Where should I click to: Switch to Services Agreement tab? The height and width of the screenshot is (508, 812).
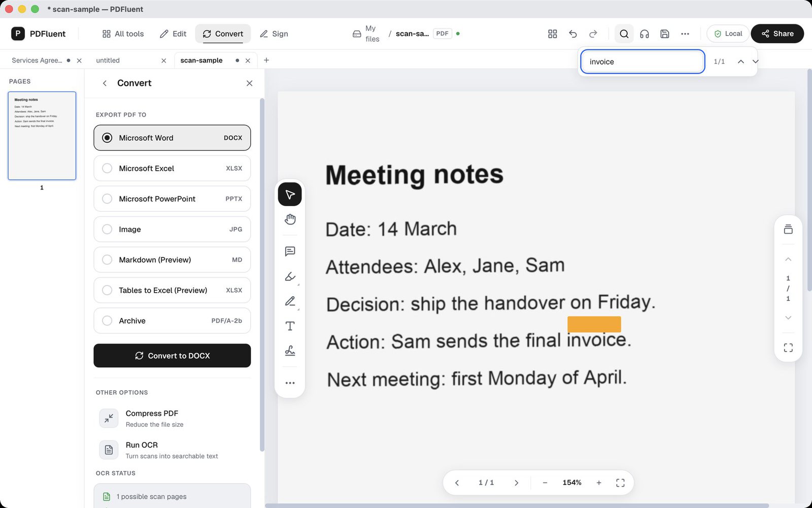[x=37, y=60]
